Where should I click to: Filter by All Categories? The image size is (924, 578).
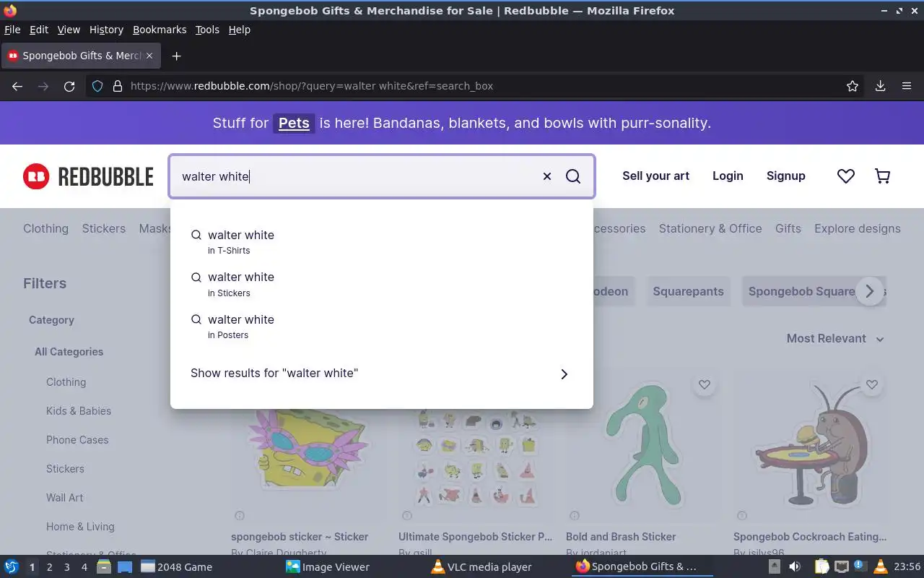tap(69, 352)
